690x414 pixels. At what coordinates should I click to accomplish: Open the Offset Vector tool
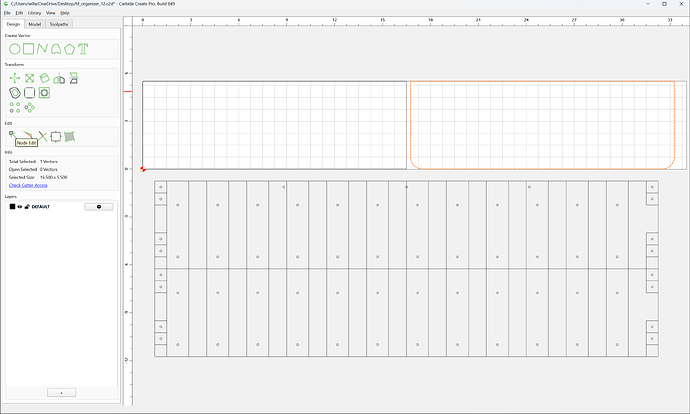[15, 93]
